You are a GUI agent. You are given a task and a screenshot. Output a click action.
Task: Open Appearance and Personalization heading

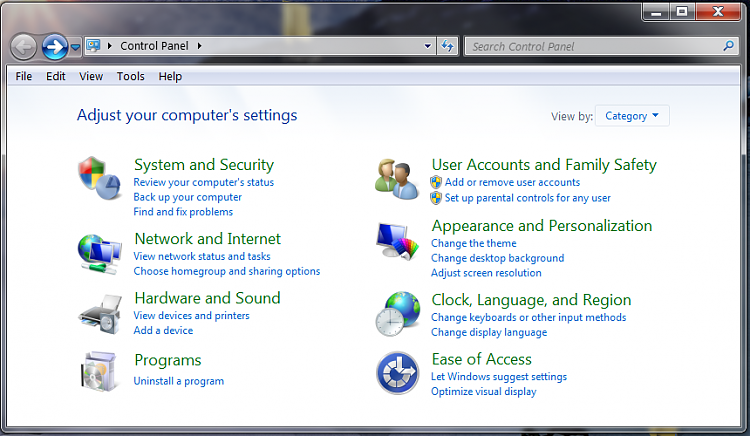[x=541, y=226]
